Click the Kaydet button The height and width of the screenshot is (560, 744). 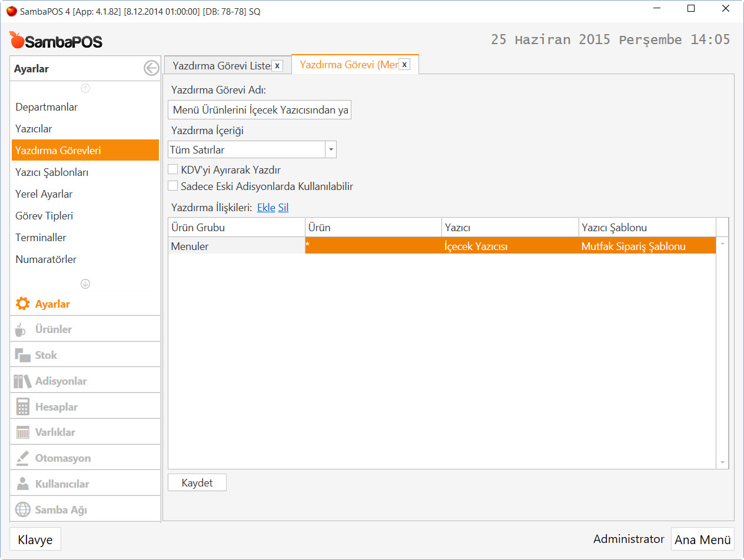pos(197,483)
